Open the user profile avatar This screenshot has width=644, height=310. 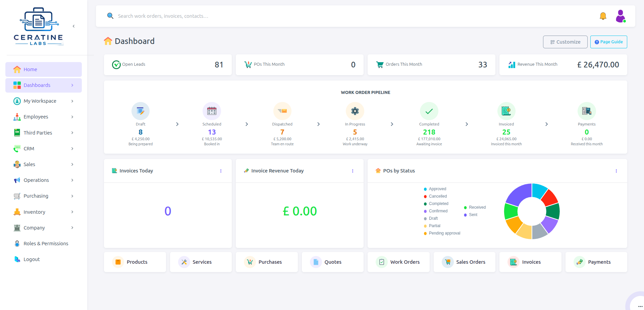click(621, 16)
